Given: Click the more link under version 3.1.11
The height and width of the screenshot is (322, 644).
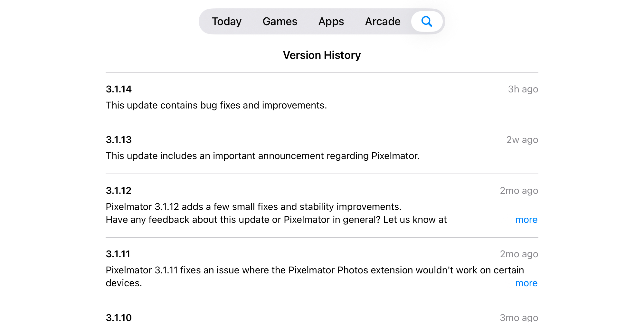Looking at the screenshot, I should coord(526,283).
